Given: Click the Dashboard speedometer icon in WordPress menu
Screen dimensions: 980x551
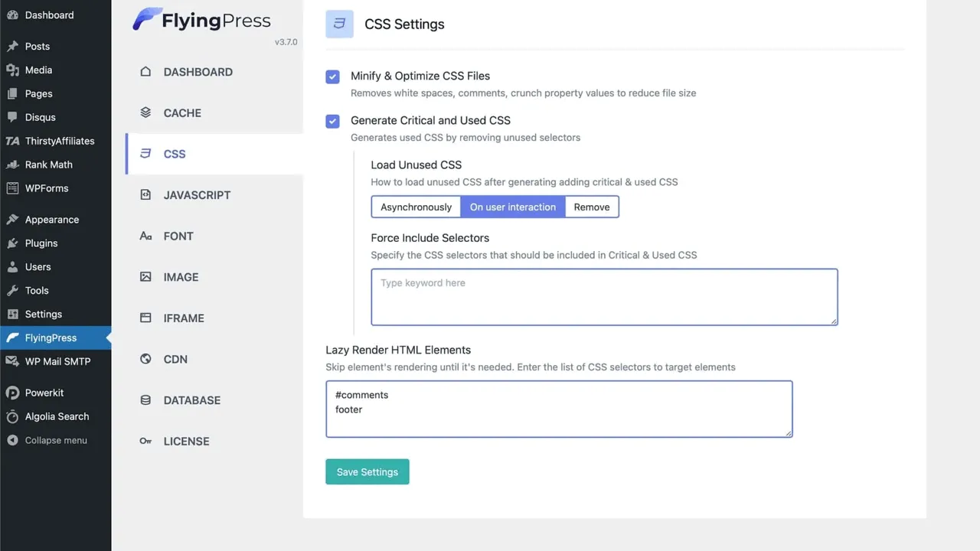Looking at the screenshot, I should 12,15.
